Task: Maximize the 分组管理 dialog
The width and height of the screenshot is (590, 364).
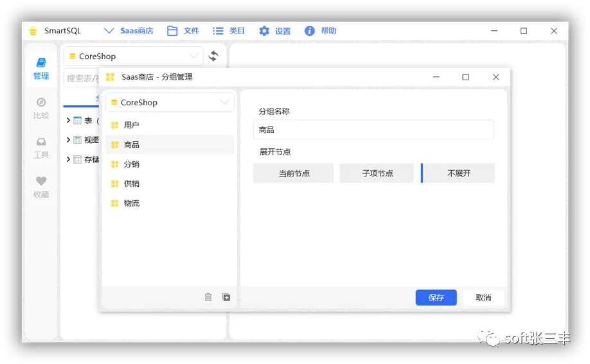Action: [465, 77]
